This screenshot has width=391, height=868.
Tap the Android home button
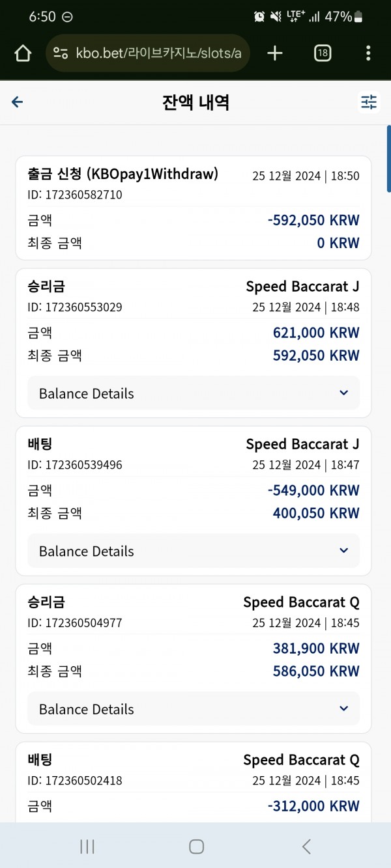tap(196, 846)
